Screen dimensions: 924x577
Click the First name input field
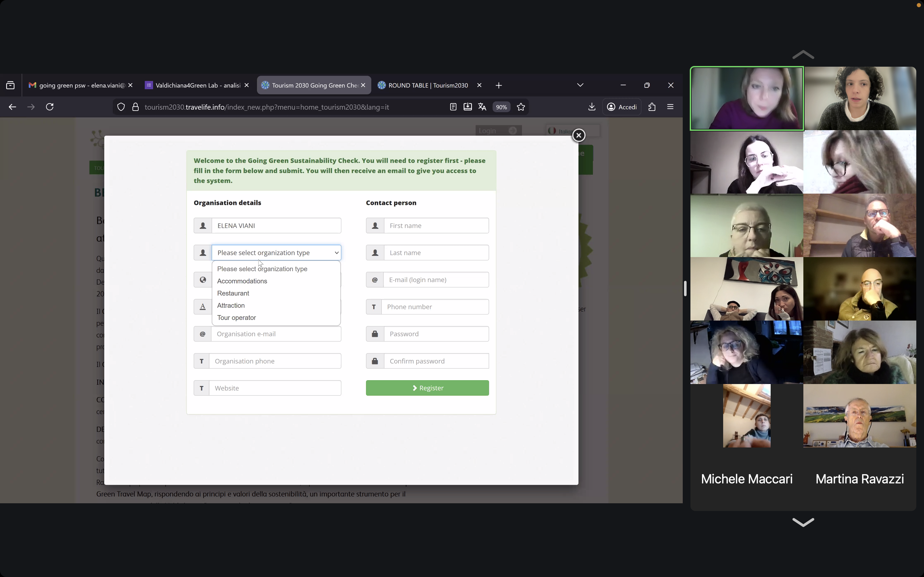(436, 226)
